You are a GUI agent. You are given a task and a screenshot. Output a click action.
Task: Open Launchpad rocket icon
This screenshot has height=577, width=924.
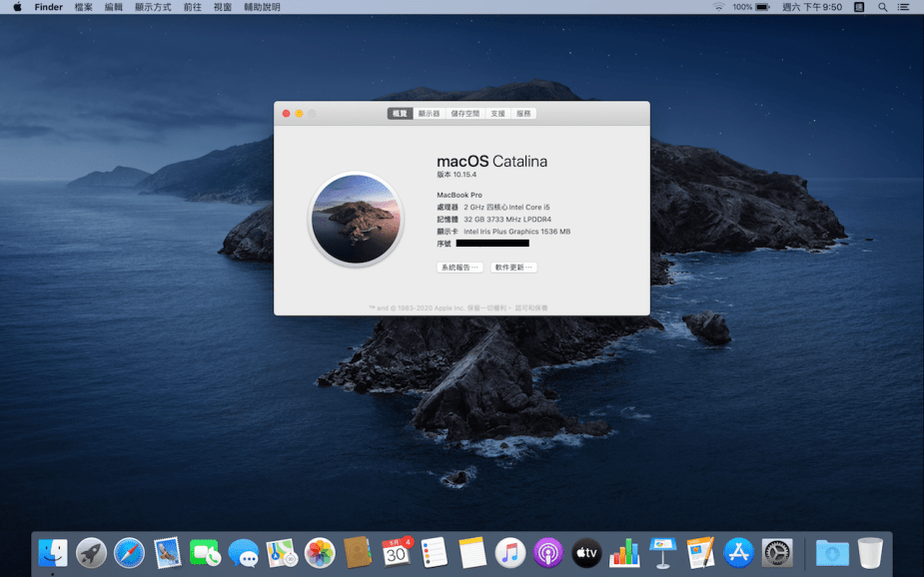[x=91, y=552]
